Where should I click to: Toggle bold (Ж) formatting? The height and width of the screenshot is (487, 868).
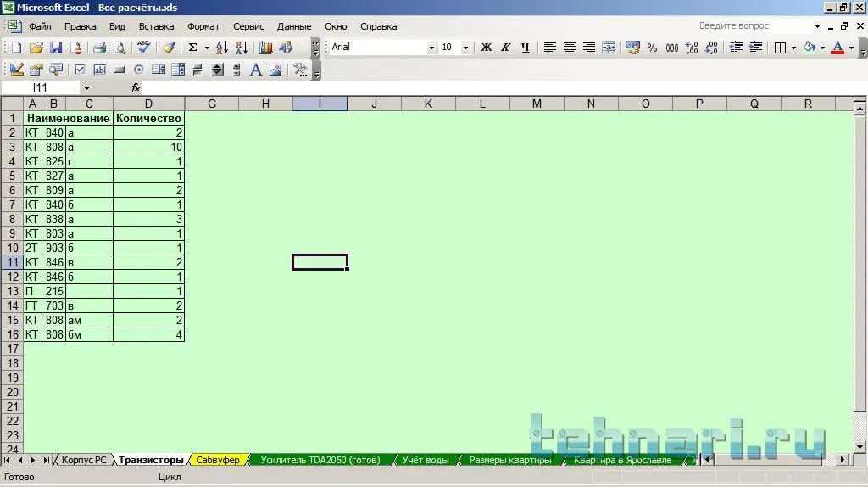[x=486, y=48]
